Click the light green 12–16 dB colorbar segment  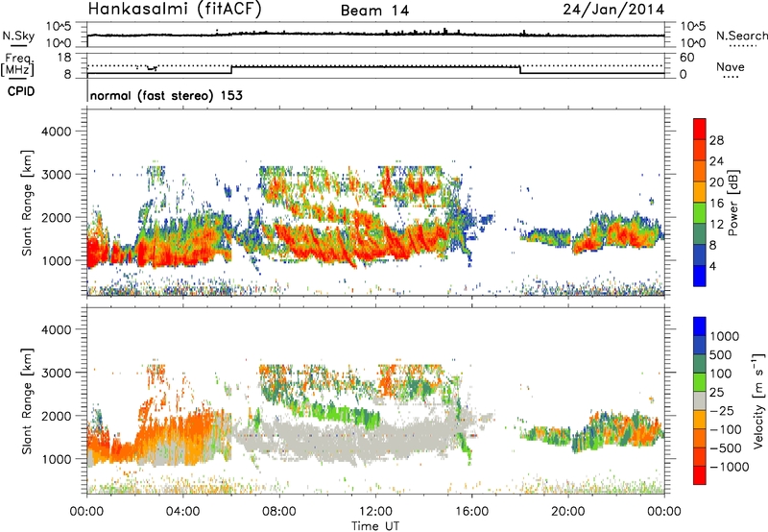click(x=700, y=212)
